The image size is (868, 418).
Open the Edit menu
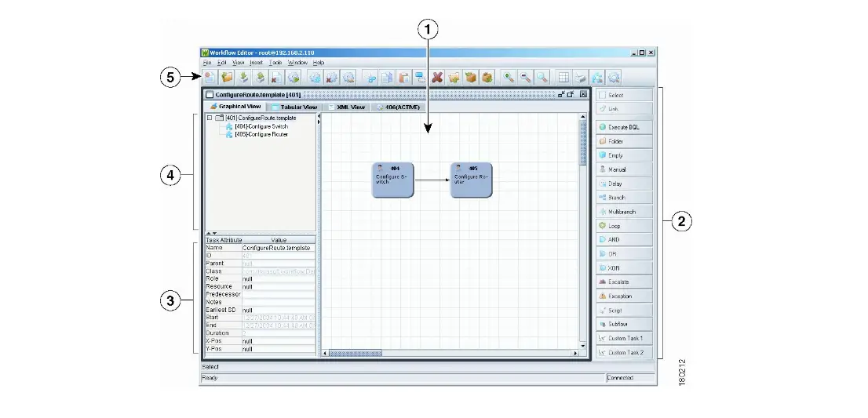pyautogui.click(x=221, y=63)
